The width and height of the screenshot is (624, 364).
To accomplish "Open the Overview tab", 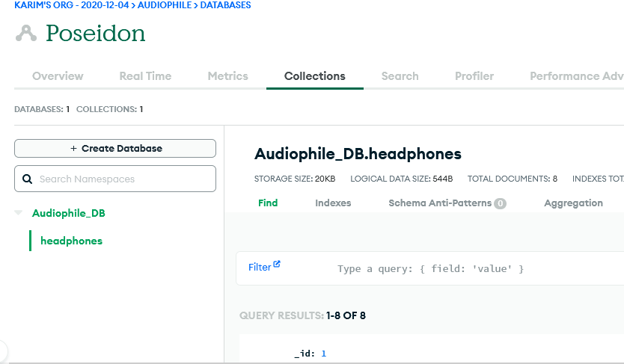I will 58,76.
